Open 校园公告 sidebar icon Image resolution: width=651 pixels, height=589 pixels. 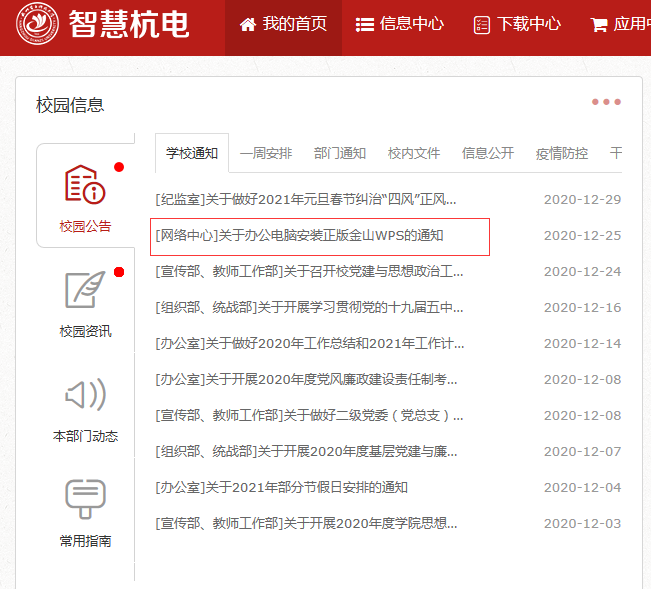click(85, 185)
